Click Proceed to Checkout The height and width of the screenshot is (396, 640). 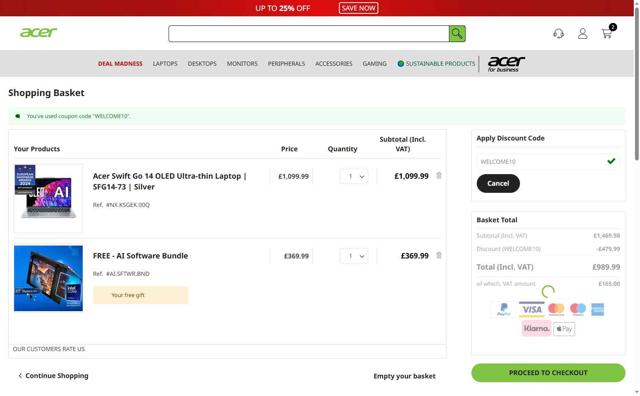[548, 373]
